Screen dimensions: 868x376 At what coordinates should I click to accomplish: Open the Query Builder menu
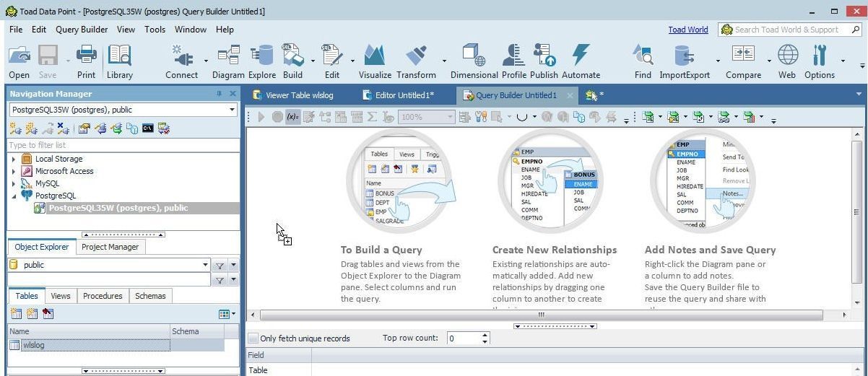point(82,30)
